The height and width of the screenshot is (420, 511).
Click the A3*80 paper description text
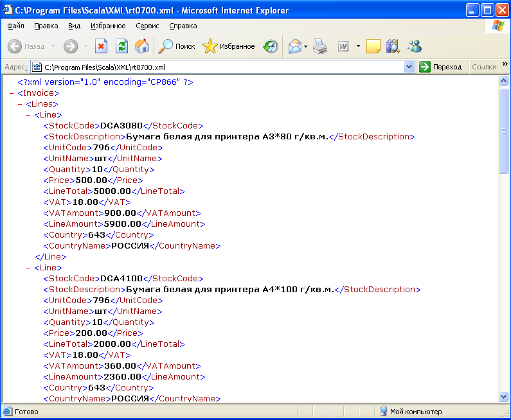click(x=227, y=137)
